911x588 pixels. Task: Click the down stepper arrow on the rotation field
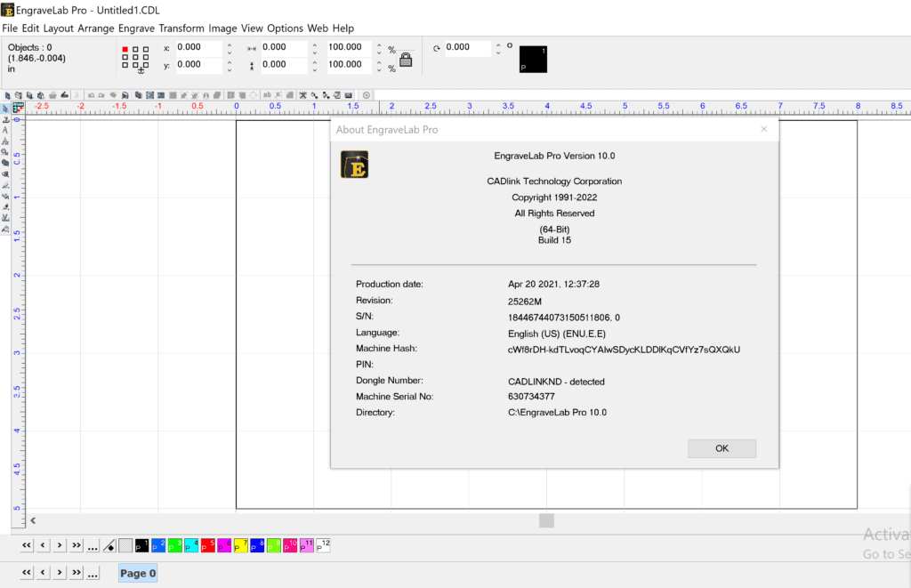(x=498, y=52)
